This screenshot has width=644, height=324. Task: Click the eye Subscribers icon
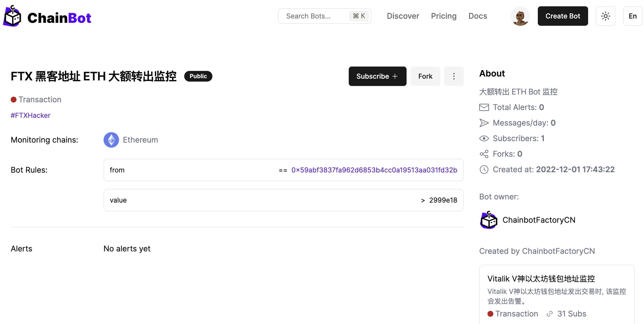[x=484, y=139]
